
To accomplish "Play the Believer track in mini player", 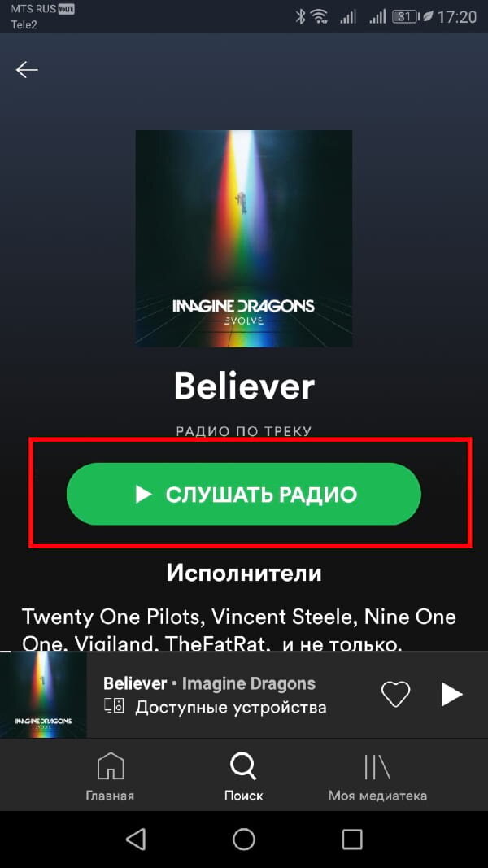I will [451, 694].
